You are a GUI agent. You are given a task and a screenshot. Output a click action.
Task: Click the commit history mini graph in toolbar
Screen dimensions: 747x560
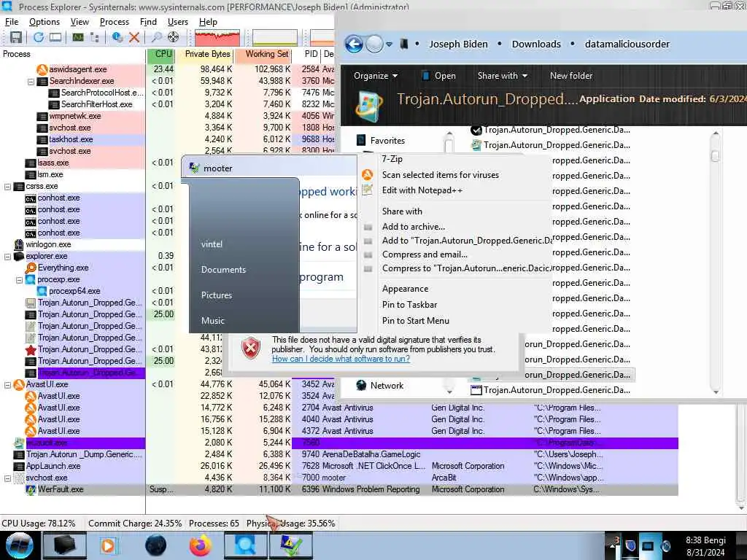pos(275,38)
